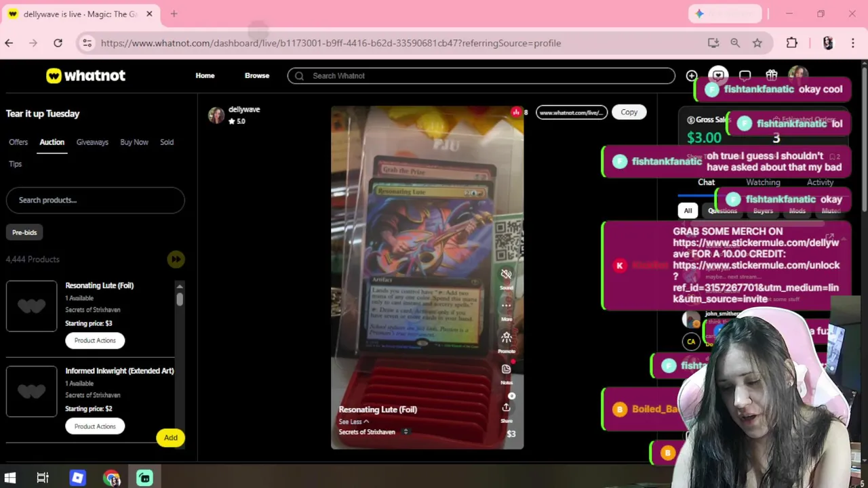Switch to the Offers tab
The width and height of the screenshot is (868, 488).
pyautogui.click(x=18, y=142)
